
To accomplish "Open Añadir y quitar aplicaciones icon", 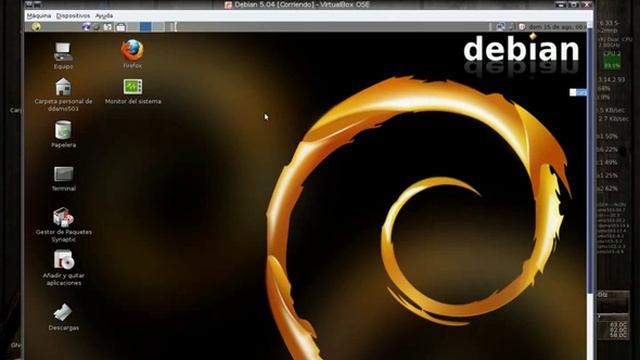I will (x=64, y=260).
